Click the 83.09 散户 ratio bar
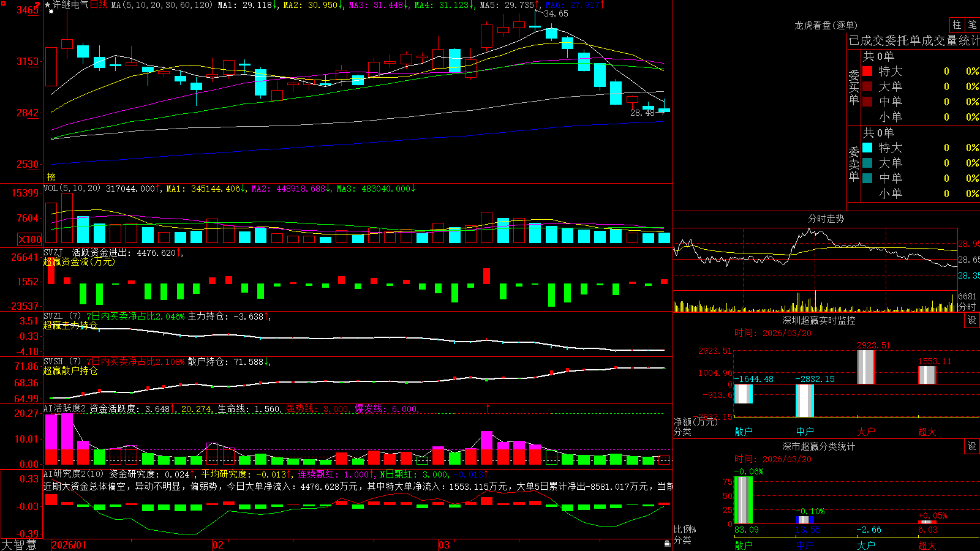The height and width of the screenshot is (551, 980). point(744,500)
